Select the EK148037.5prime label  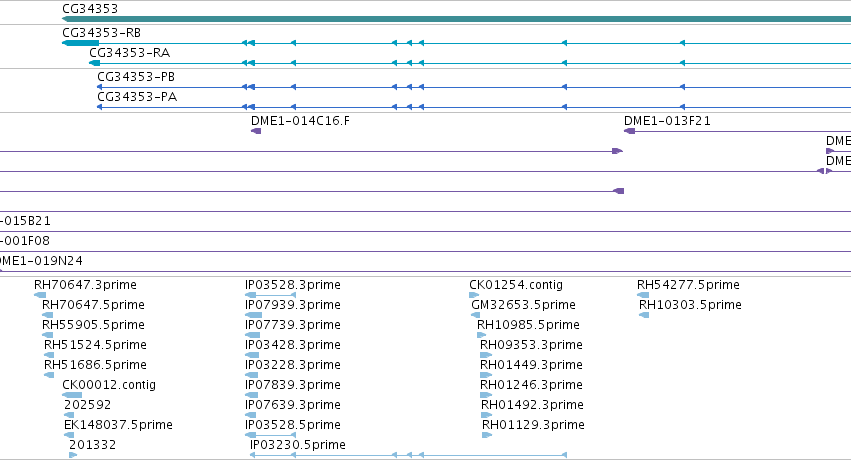tap(118, 425)
